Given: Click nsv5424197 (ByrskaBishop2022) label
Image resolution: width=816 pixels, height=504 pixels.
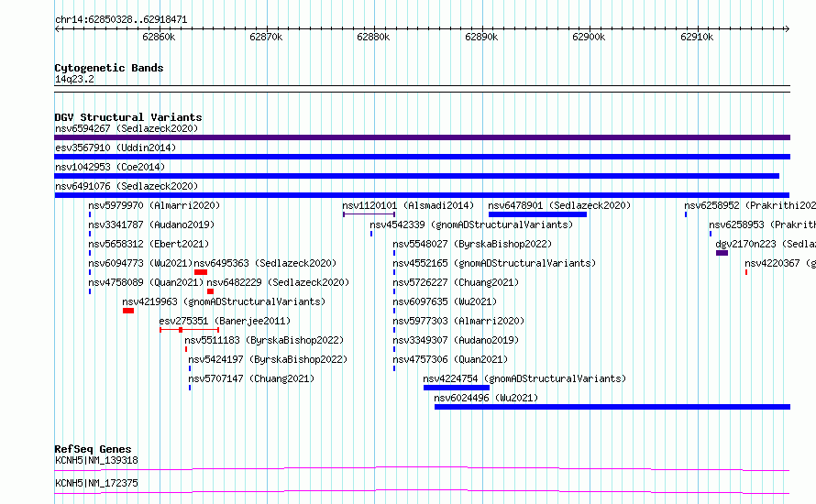Looking at the screenshot, I should (268, 359).
